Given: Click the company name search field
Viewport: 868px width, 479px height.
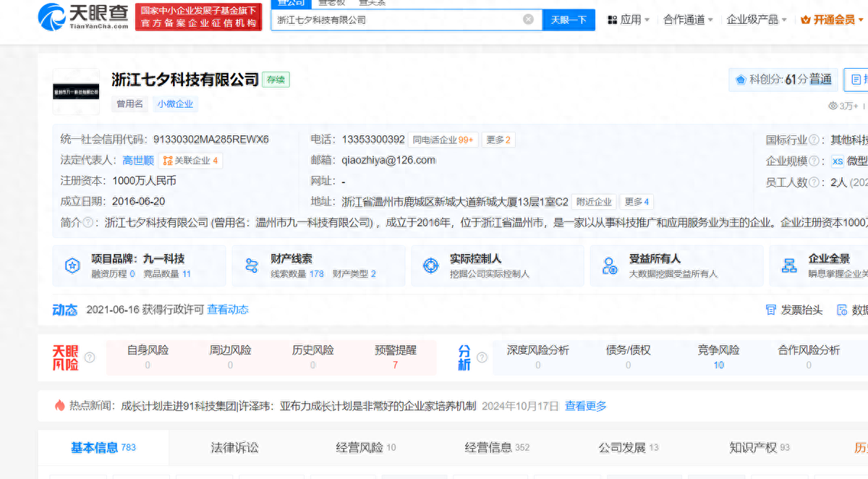Looking at the screenshot, I should (396, 20).
